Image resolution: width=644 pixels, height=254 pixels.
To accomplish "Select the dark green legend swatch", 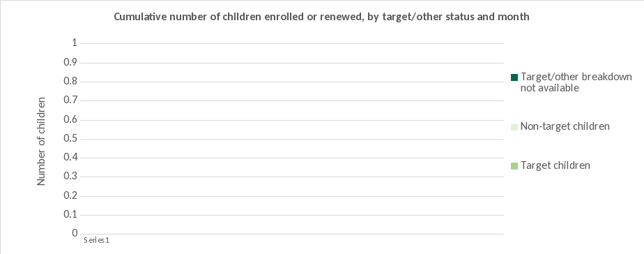I will 514,77.
